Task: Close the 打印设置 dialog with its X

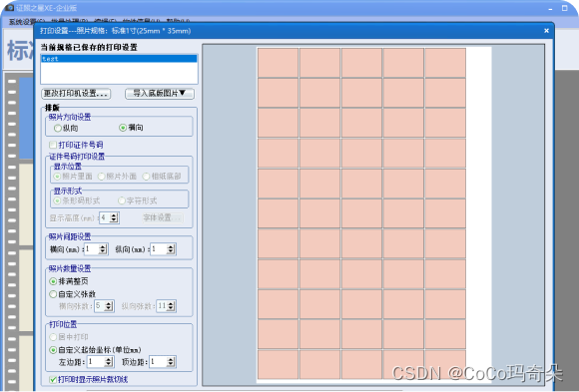Action: [546, 31]
